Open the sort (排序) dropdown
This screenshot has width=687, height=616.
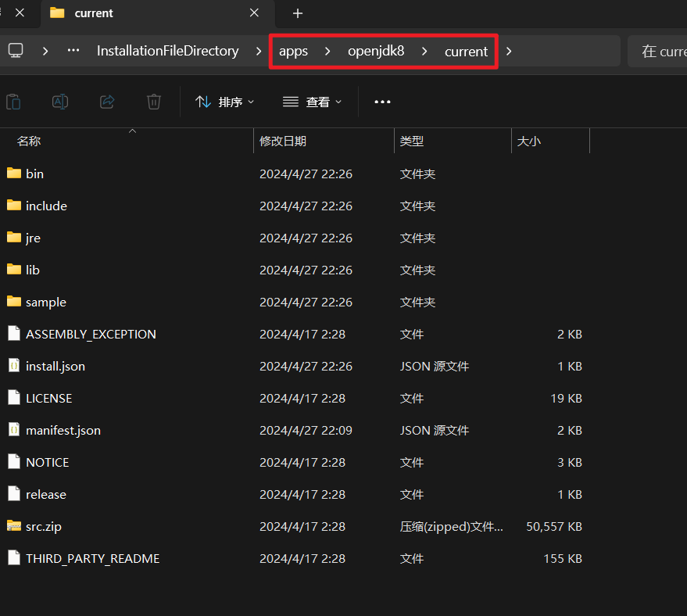[x=224, y=102]
